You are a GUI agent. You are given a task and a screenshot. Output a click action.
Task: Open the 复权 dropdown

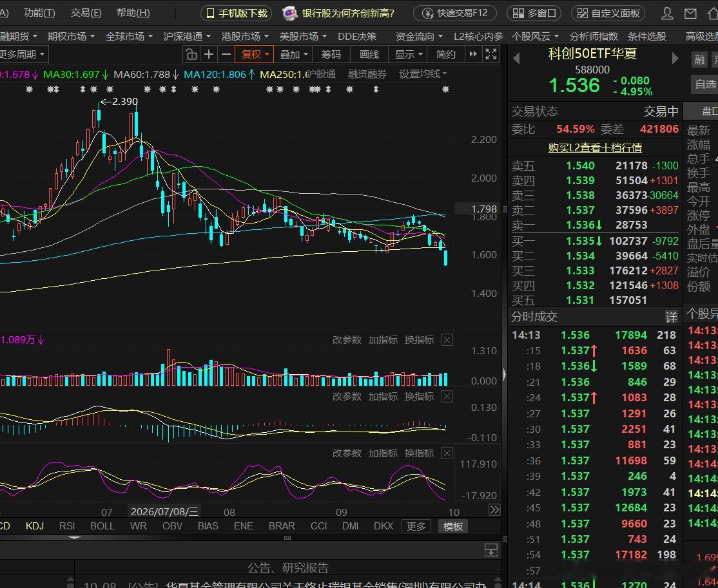point(255,55)
